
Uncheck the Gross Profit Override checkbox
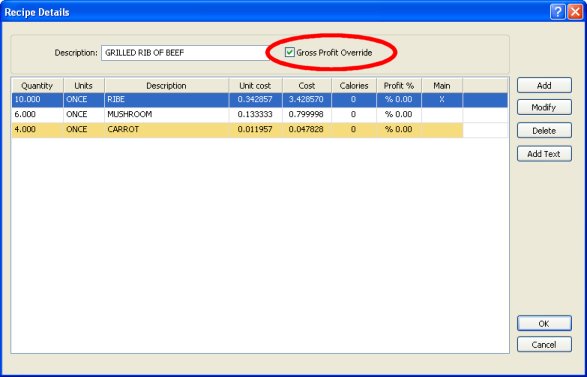(x=289, y=52)
